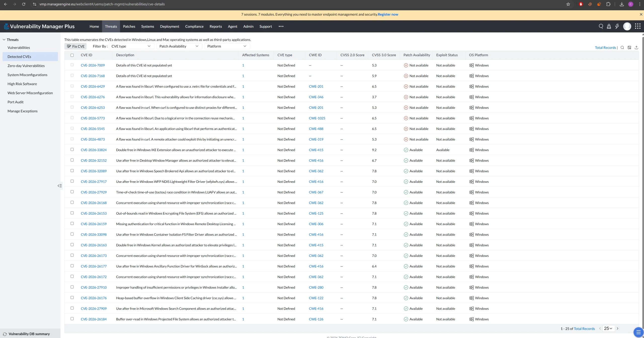This screenshot has width=644, height=338.
Task: Check the box for CVE-2026-26184
Action: pyautogui.click(x=72, y=319)
